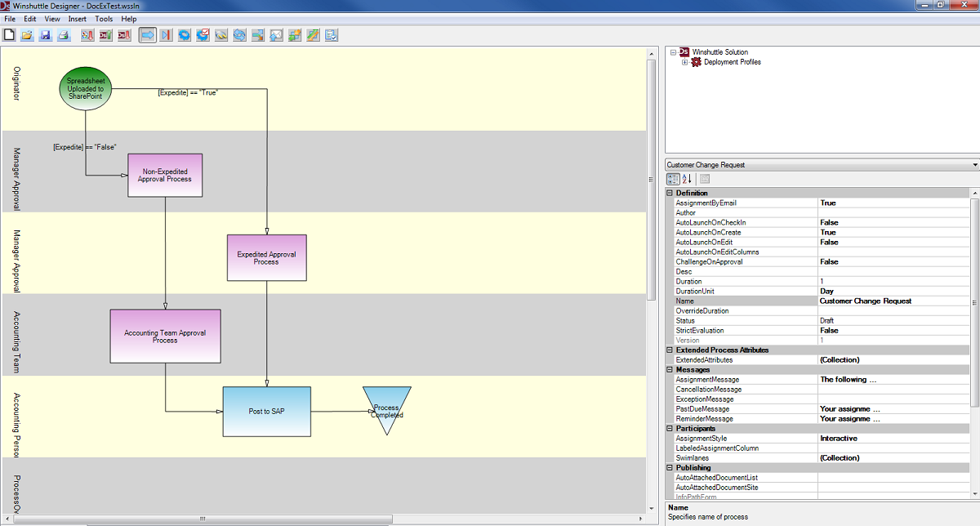Click the Print toolbar icon
Image resolution: width=980 pixels, height=526 pixels.
tap(64, 35)
